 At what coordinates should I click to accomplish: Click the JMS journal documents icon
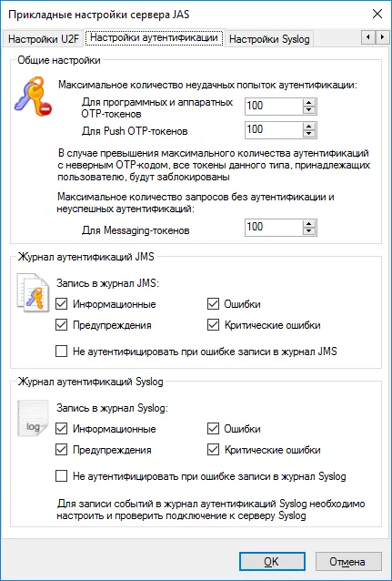[x=33, y=292]
